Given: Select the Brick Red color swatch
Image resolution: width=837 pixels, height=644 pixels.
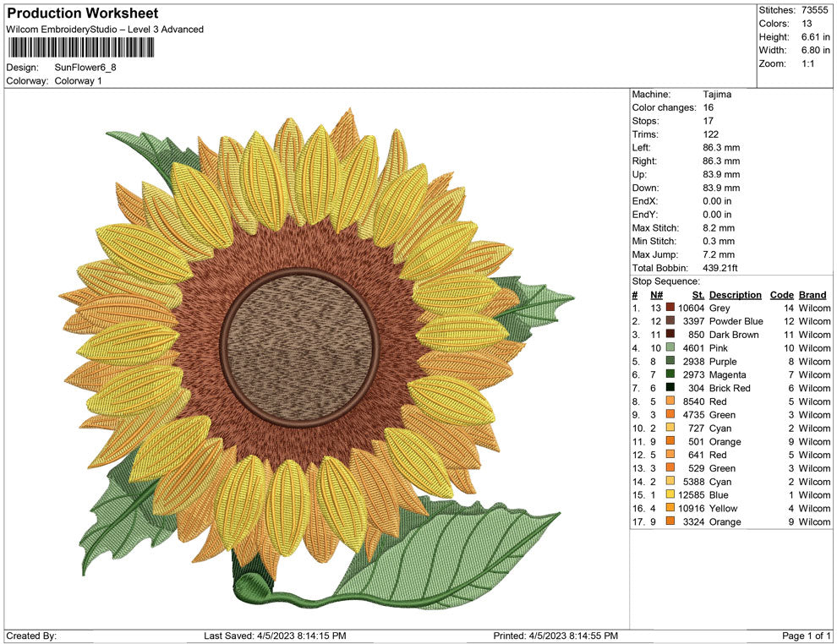Looking at the screenshot, I should coord(670,388).
